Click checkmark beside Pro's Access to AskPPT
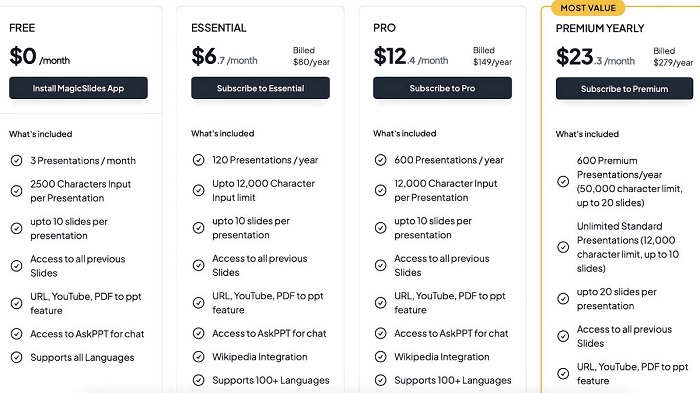Screen dimensions: 700x393 (x=380, y=333)
